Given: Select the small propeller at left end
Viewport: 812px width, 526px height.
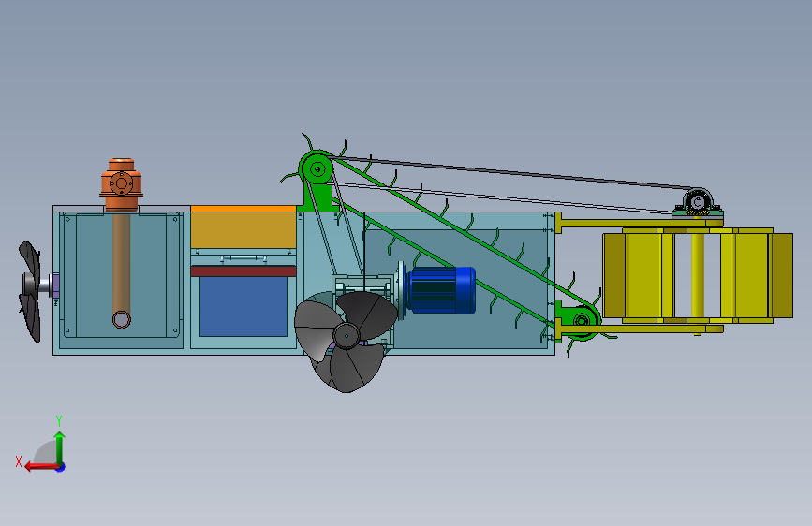Looking at the screenshot, I should point(30,291).
